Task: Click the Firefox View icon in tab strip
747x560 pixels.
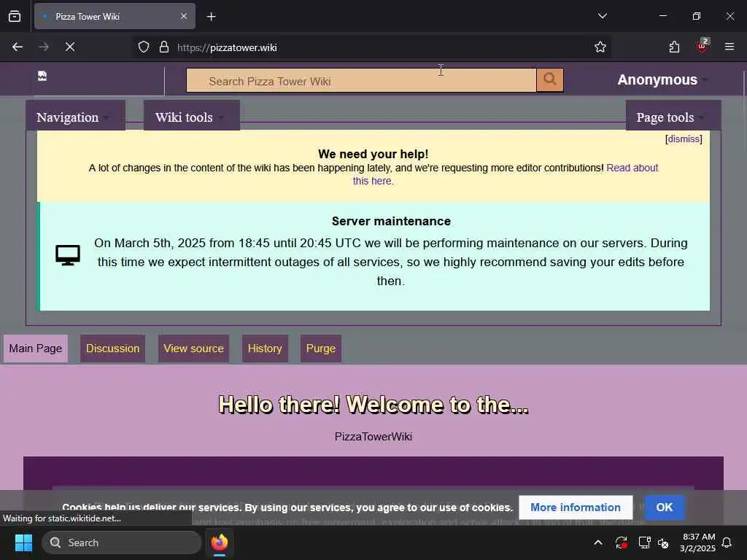Action: click(x=15, y=16)
